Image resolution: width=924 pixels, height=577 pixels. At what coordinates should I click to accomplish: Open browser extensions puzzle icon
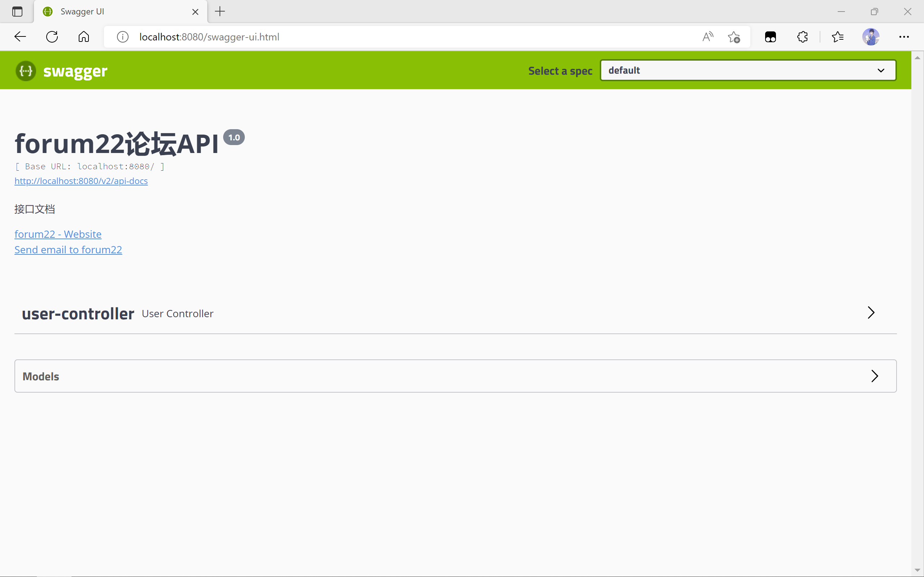tap(802, 37)
